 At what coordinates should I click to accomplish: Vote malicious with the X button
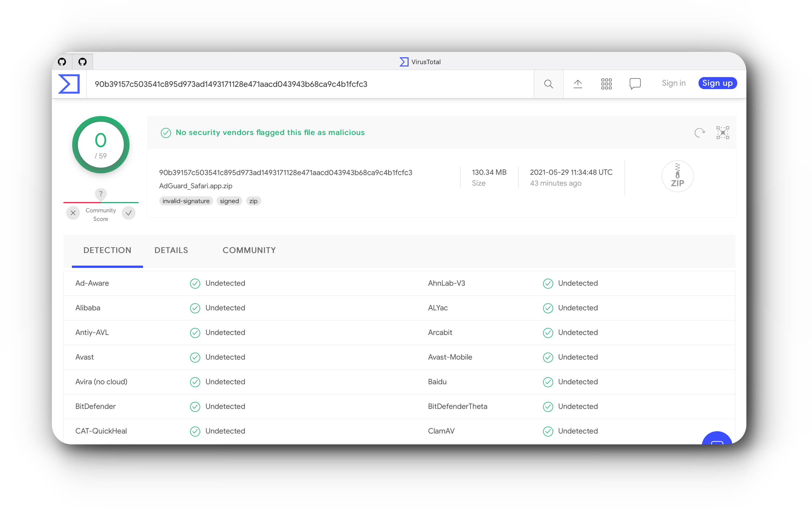click(73, 213)
